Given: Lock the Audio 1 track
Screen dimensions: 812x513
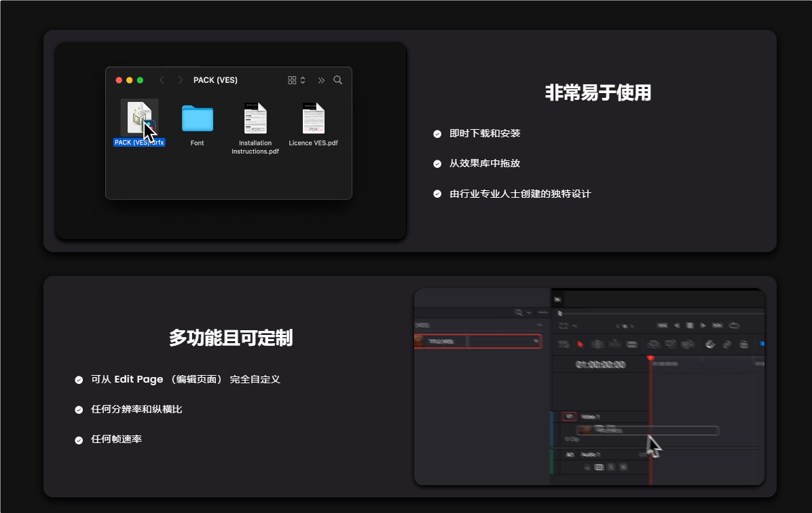Looking at the screenshot, I should click(x=587, y=467).
